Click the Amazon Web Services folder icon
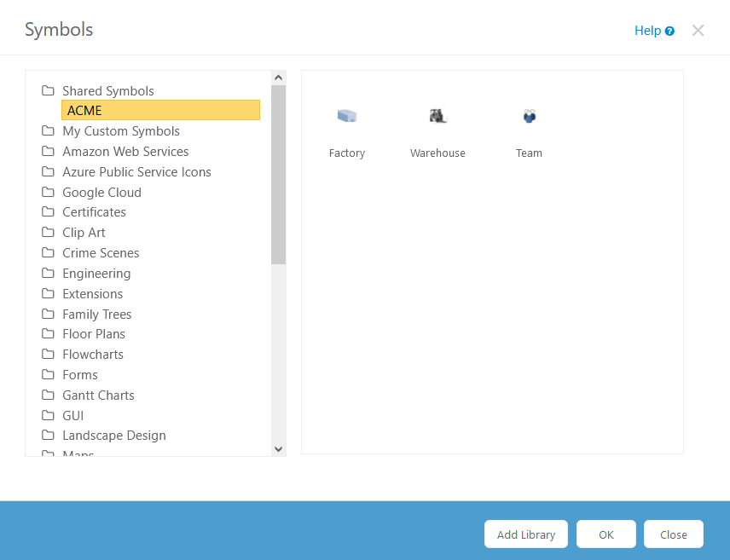The height and width of the screenshot is (560, 730). click(48, 152)
